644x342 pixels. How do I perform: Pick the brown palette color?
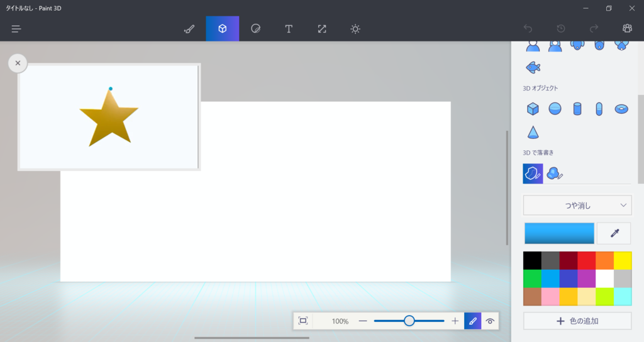click(x=532, y=297)
